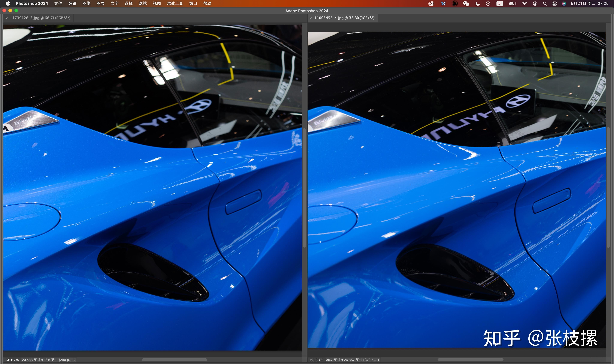Switch to the L1739126-3.jpg document tab
This screenshot has height=364, width=614.
(40, 18)
